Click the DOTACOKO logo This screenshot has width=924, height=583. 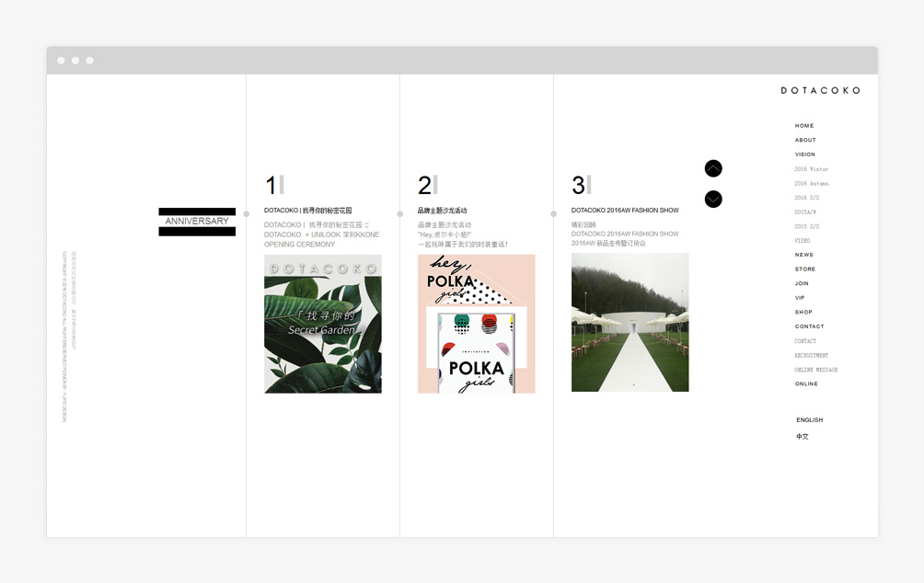(x=820, y=91)
